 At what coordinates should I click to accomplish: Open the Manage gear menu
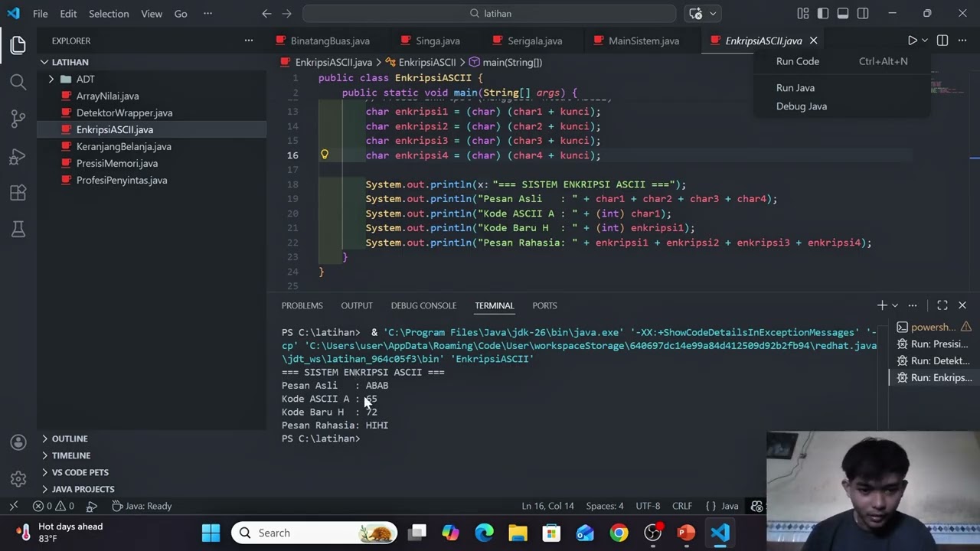[18, 479]
